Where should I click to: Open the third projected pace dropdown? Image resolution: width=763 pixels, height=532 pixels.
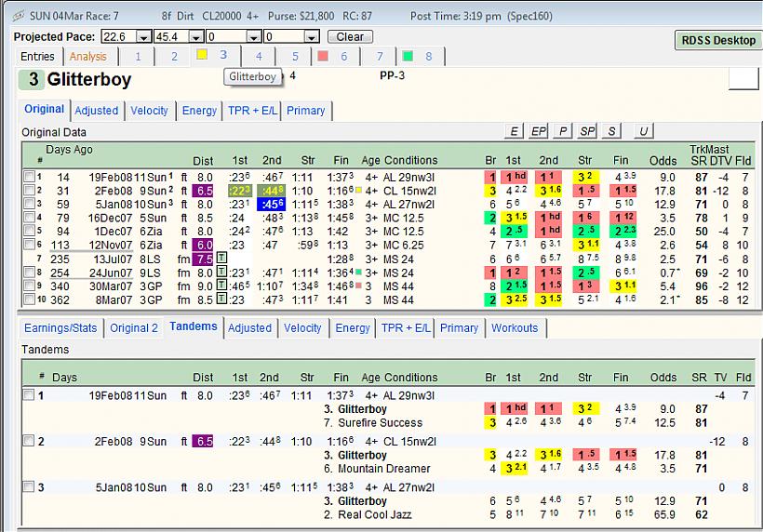[253, 37]
